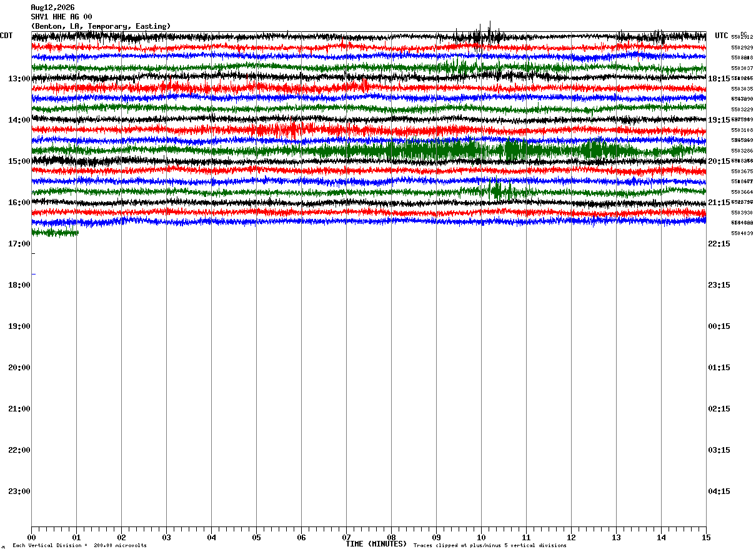Click the 03:15 UTC time label
The height and width of the screenshot is (554, 756).
719,450
